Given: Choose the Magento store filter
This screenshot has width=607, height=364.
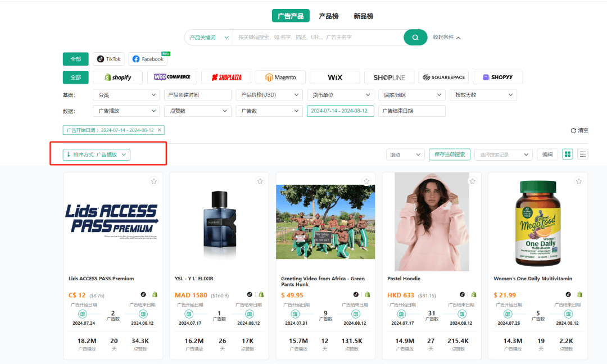Looking at the screenshot, I should click(280, 77).
